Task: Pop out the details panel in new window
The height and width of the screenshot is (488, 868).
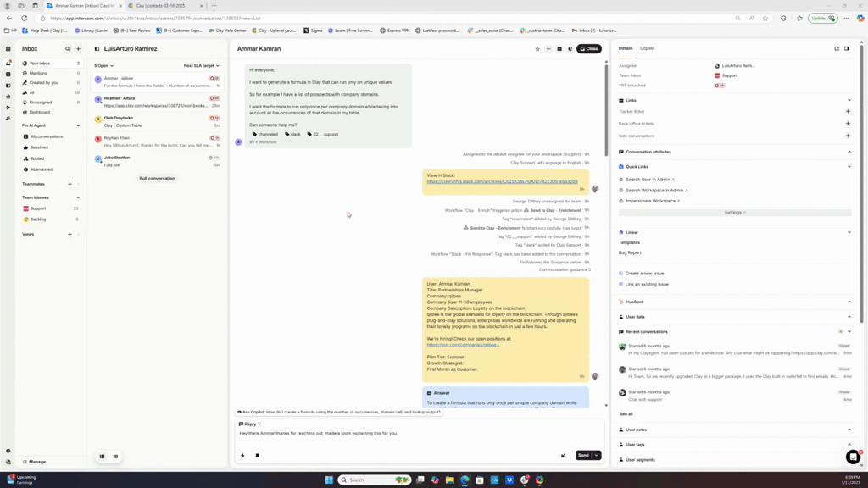Action: tap(837, 48)
